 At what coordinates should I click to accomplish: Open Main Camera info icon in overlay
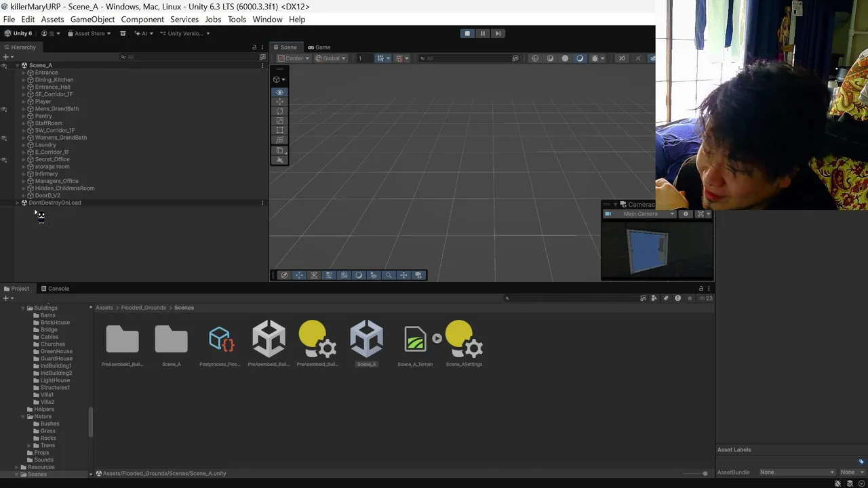(686, 214)
